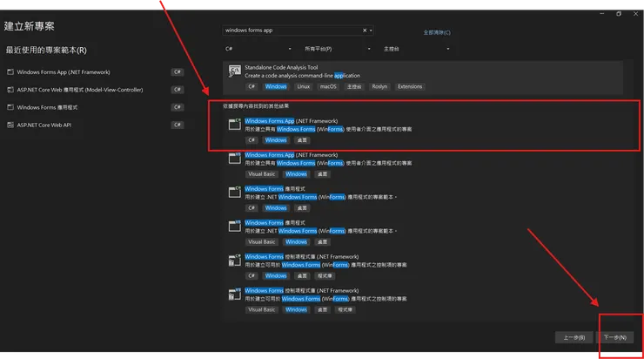Click recent template icon for Windows Forms App (.NET Framework)
Viewport: 644px width, 359px height.
(x=10, y=72)
